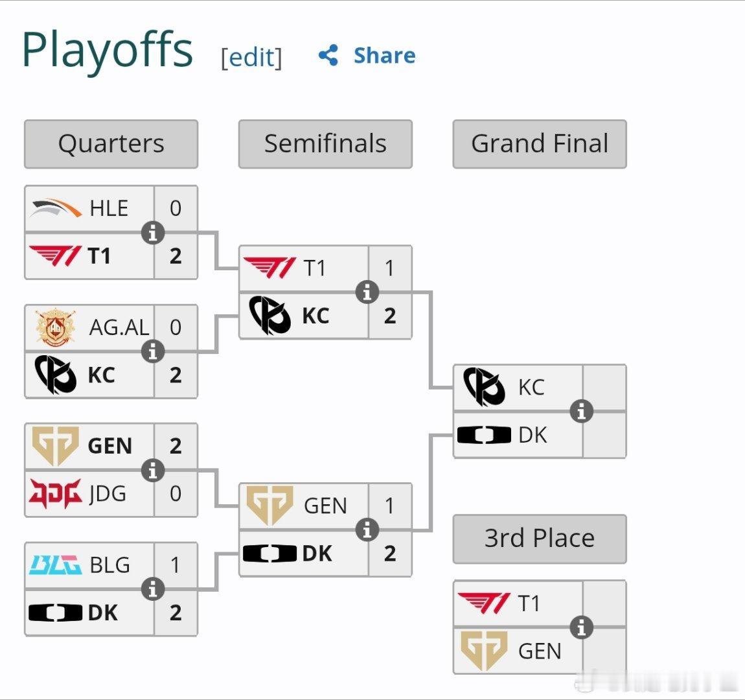Screen dimensions: 745x700
Task: Click the Share link
Action: tap(384, 56)
